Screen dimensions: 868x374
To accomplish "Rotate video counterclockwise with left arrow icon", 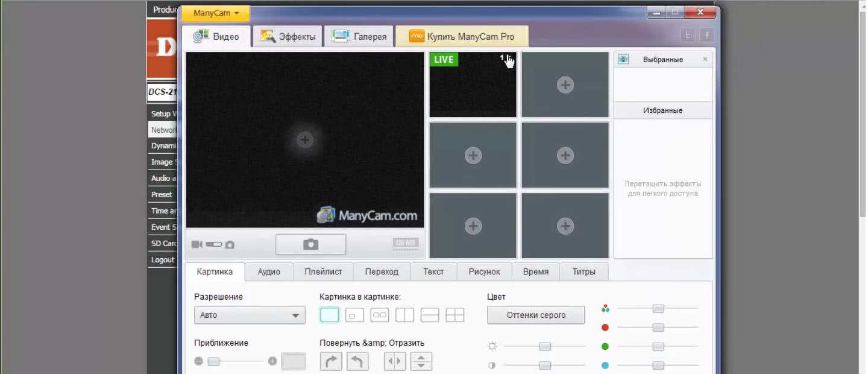I will pos(357,361).
